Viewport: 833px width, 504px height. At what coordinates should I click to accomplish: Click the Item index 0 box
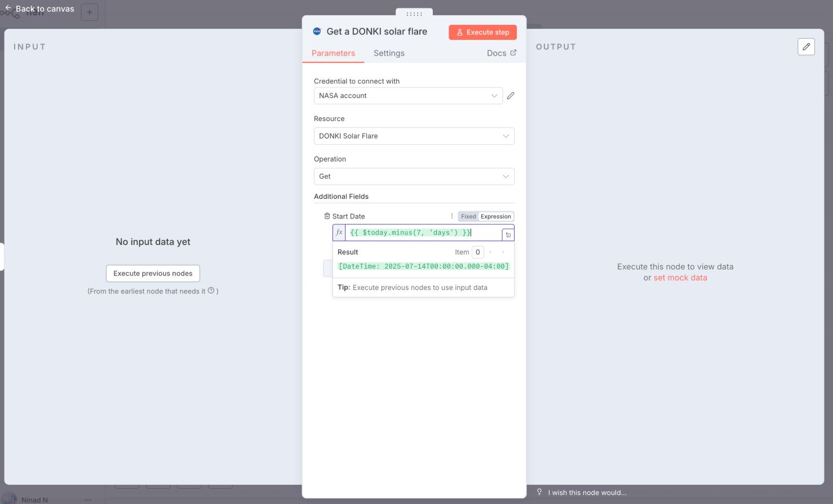tap(477, 252)
